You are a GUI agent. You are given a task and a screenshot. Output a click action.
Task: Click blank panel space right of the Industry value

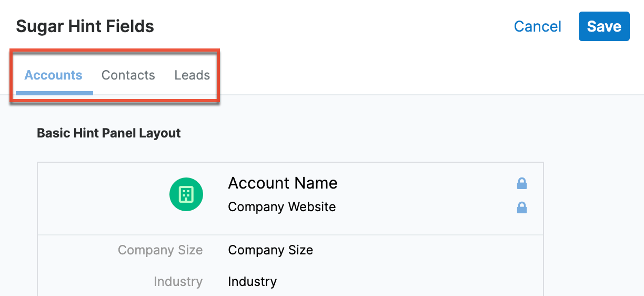pos(410,282)
